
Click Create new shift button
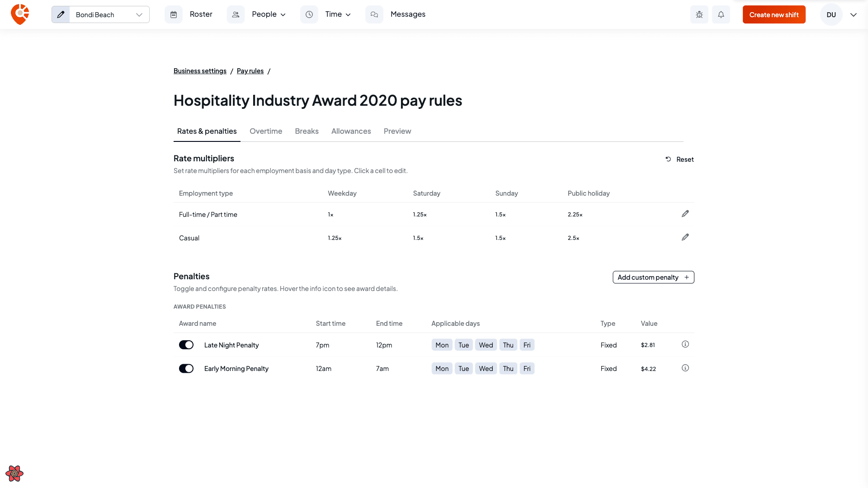click(774, 14)
